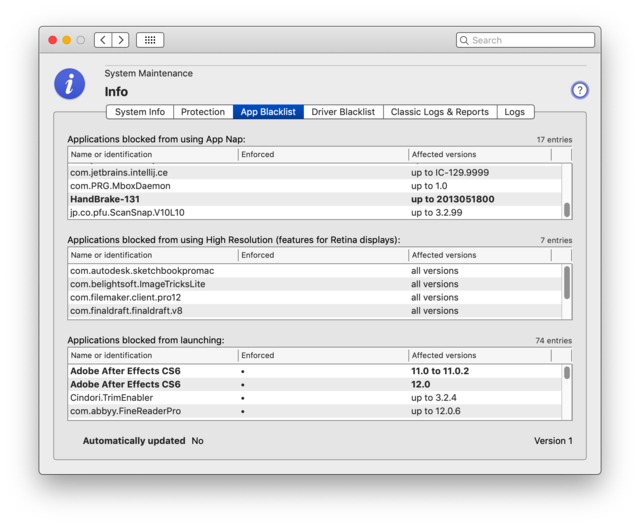The image size is (640, 526).
Task: Go forward with the right chevron button
Action: pyautogui.click(x=121, y=40)
